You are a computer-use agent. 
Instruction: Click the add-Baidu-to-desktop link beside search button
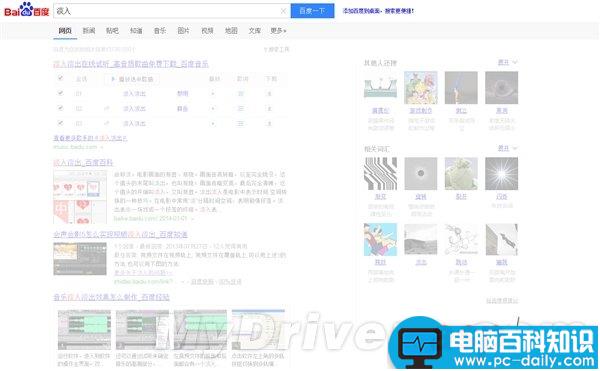pyautogui.click(x=378, y=11)
